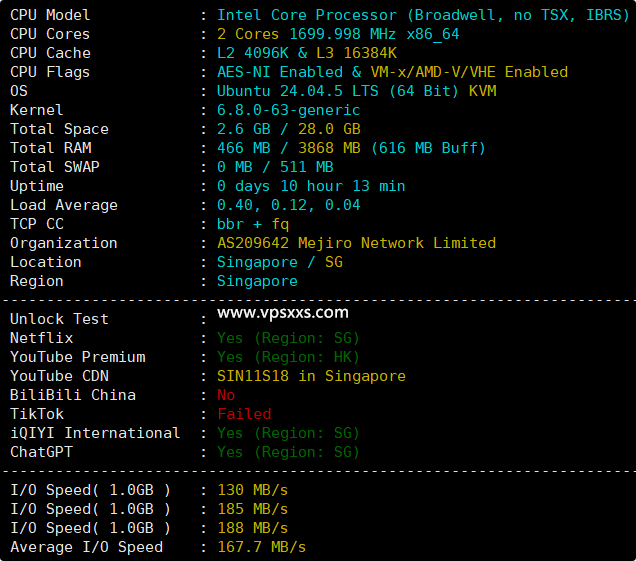
Task: Select the "CPU Flags" label
Action: click(x=50, y=72)
